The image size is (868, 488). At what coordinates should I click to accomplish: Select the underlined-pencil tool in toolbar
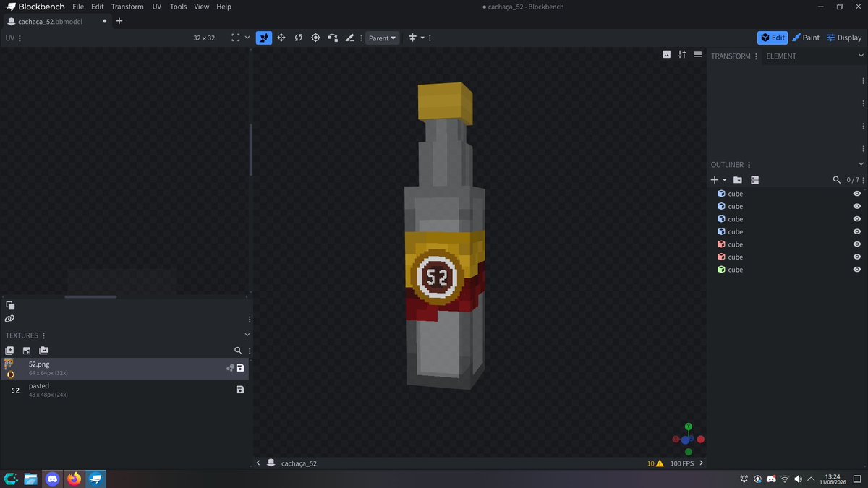pos(350,38)
